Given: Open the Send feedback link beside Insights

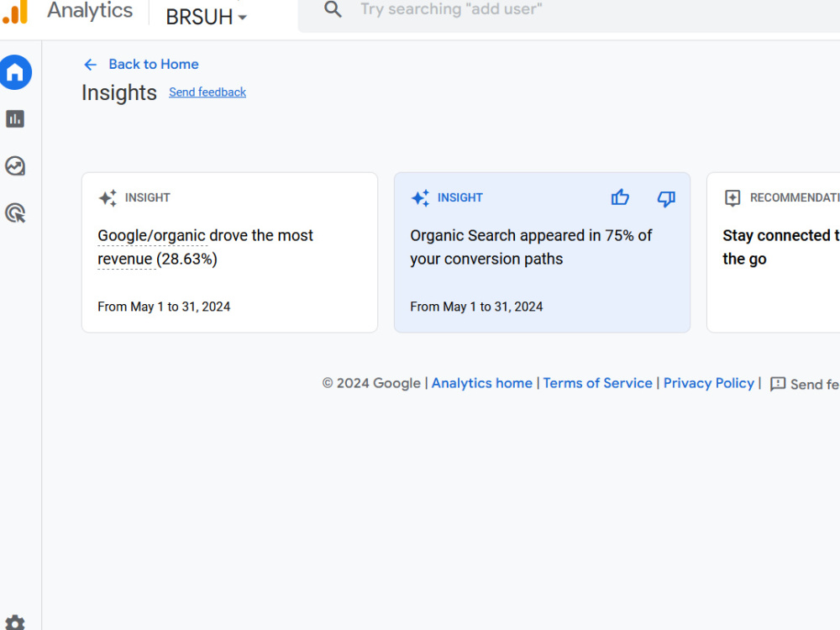Looking at the screenshot, I should [207, 92].
